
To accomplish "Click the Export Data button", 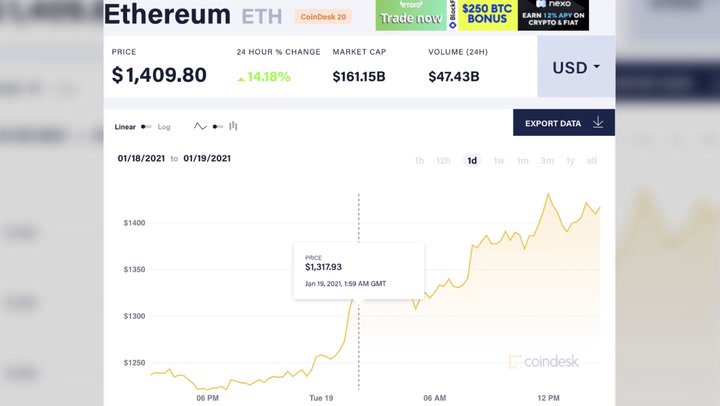I will click(x=553, y=123).
